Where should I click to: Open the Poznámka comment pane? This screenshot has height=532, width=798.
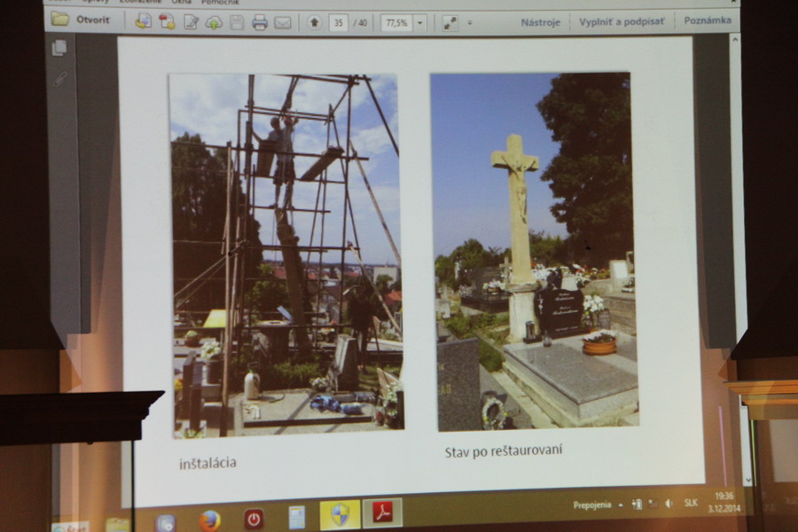coord(708,20)
